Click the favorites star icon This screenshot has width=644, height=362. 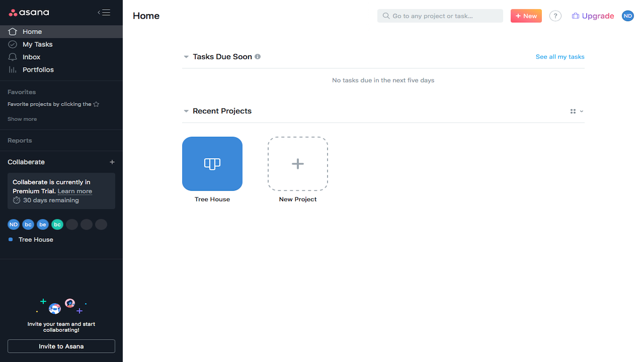(96, 104)
